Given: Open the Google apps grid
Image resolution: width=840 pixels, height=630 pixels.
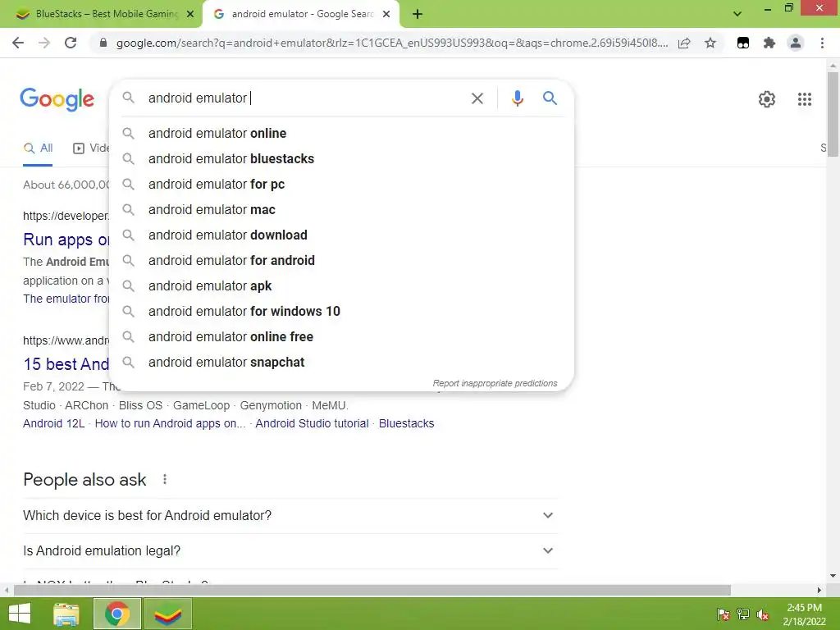Looking at the screenshot, I should tap(805, 99).
